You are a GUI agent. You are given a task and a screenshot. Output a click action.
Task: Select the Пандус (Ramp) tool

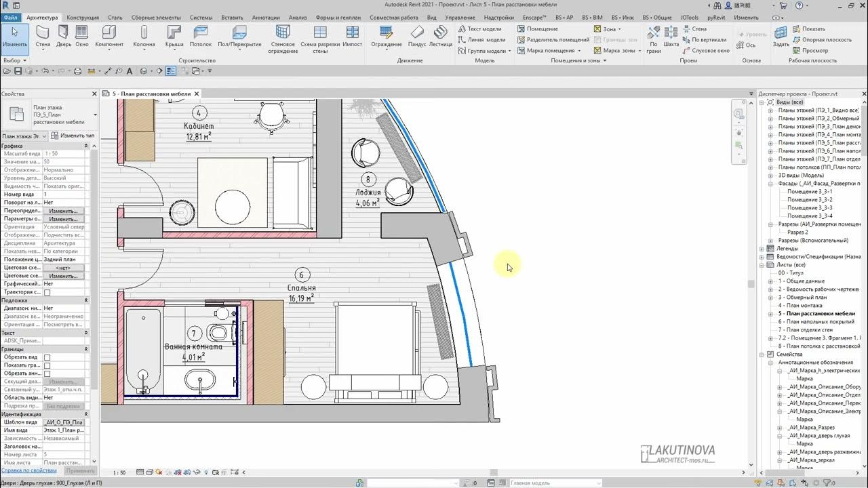(x=417, y=37)
